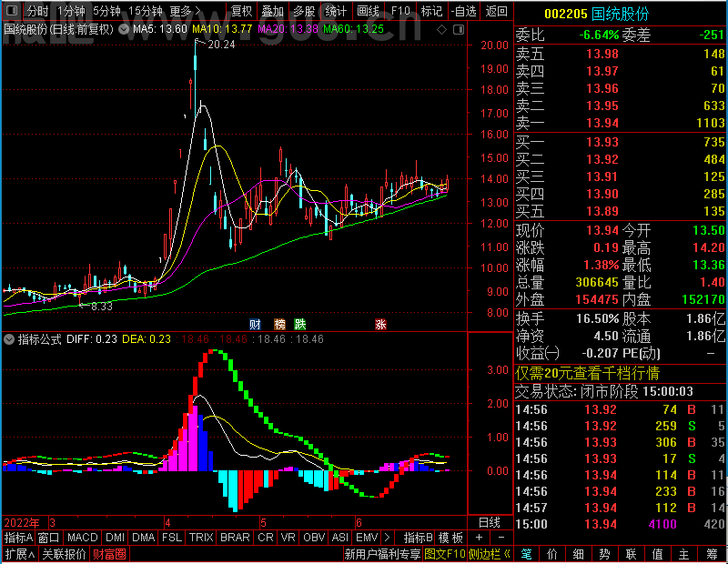Viewport: 728px width, 564px height.
Task: Select the EMV indicator
Action: click(x=367, y=538)
